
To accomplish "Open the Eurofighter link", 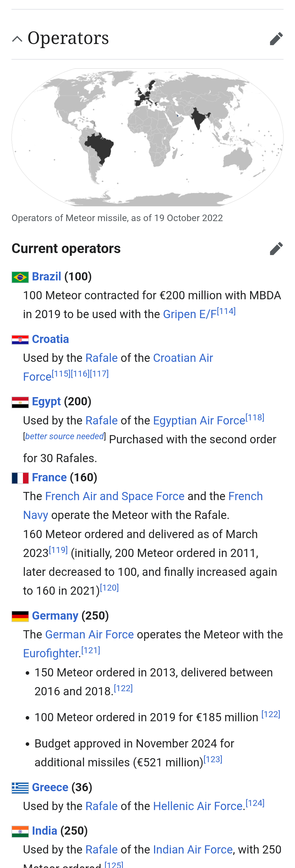I will point(51,653).
